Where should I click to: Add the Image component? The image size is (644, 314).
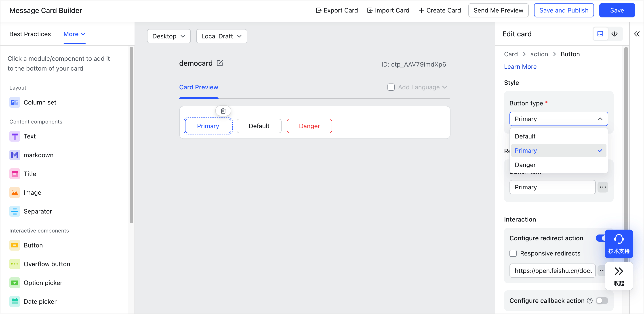25,192
